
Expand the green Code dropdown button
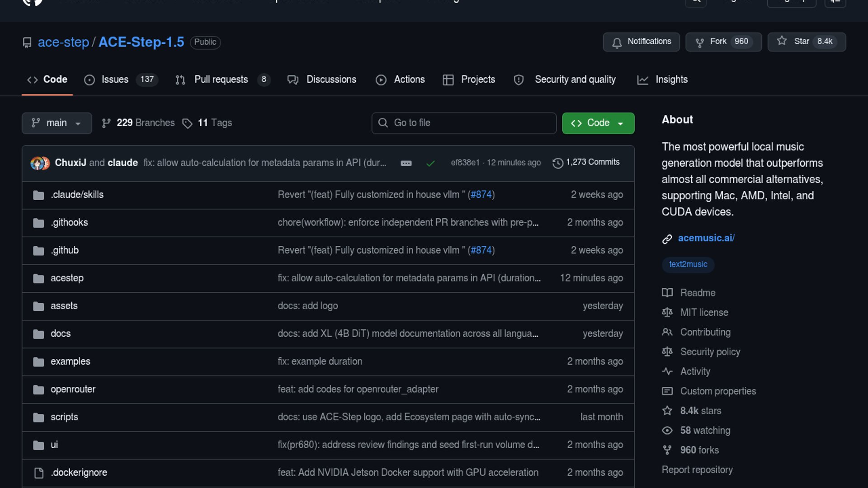[x=598, y=123]
